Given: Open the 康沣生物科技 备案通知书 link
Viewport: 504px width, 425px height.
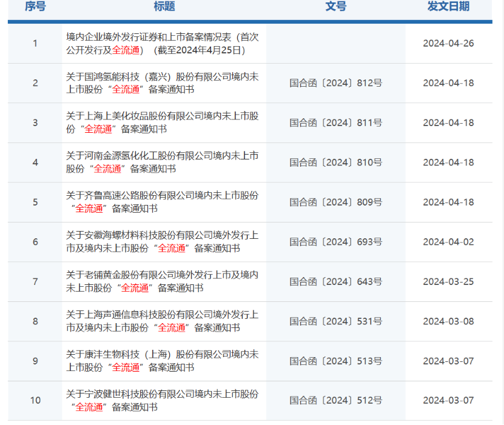Looking at the screenshot, I should coord(163,361).
